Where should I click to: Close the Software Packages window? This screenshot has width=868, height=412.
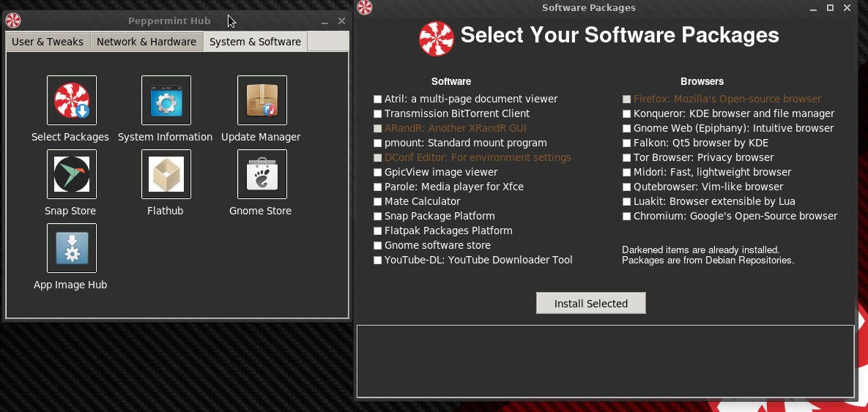[847, 7]
